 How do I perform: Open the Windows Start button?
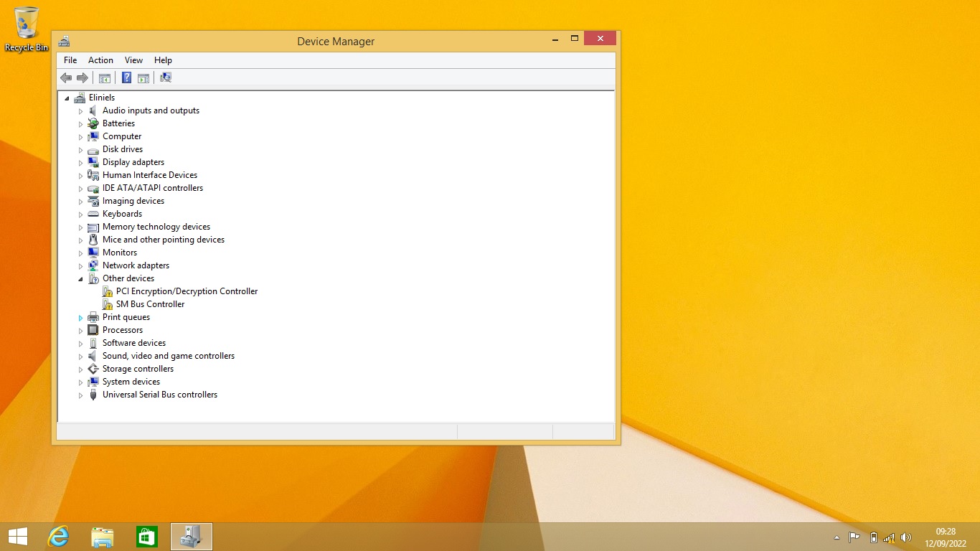[x=18, y=537]
